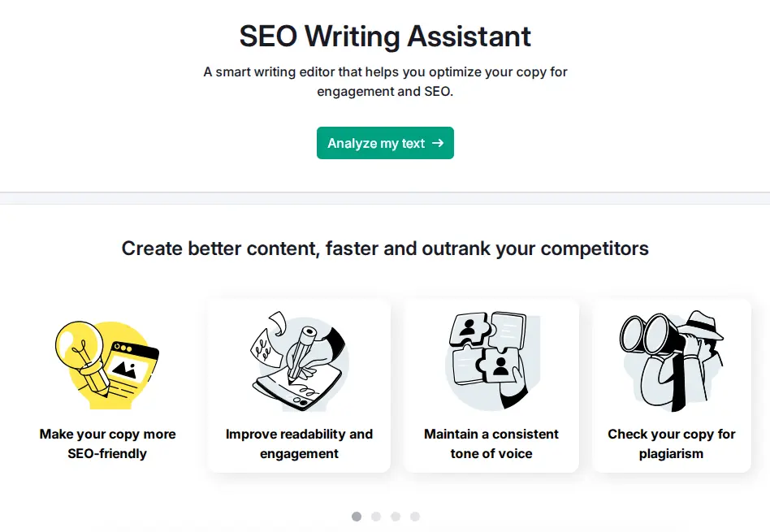Open 'Make your copy more SEO-friendly' label
770x532 pixels.
(x=107, y=443)
